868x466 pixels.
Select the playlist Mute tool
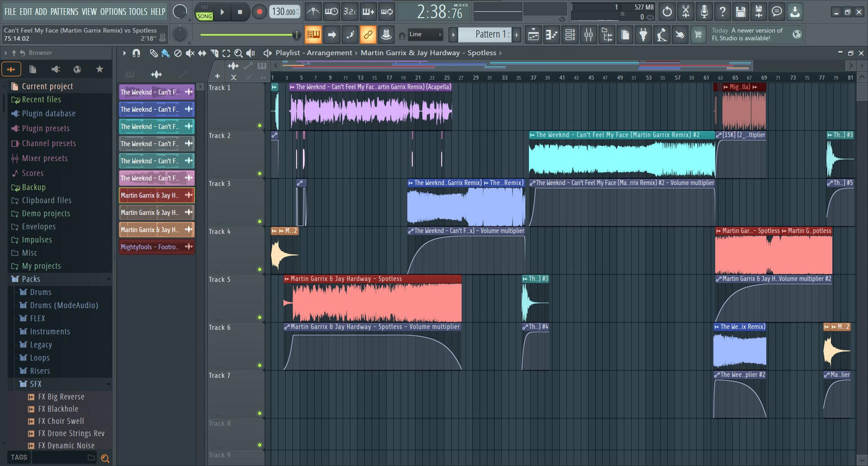pos(190,53)
